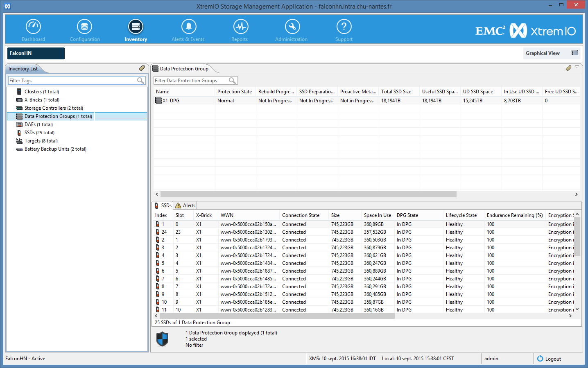
Task: Click the tag icon in Inventory List header
Action: click(x=142, y=68)
